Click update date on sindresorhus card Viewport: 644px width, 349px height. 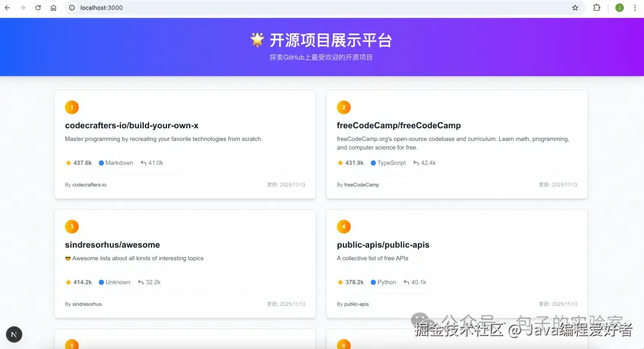tap(286, 304)
